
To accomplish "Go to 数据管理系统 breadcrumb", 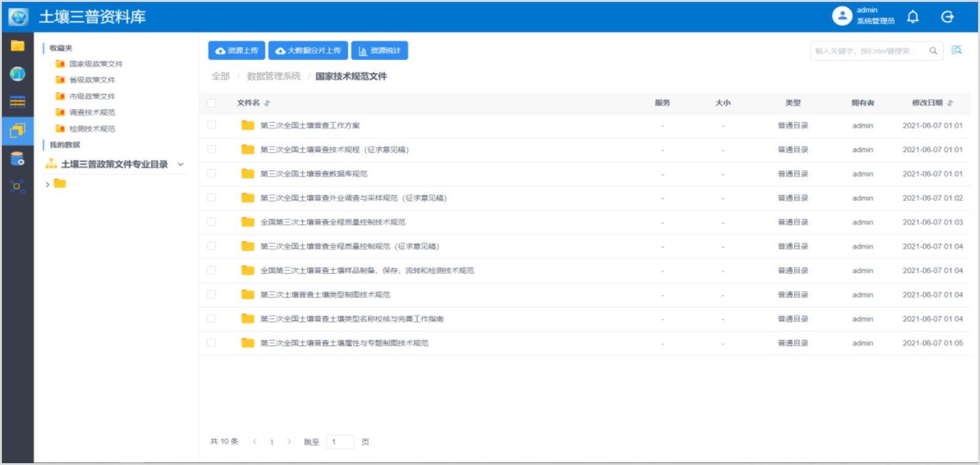I will pos(274,77).
